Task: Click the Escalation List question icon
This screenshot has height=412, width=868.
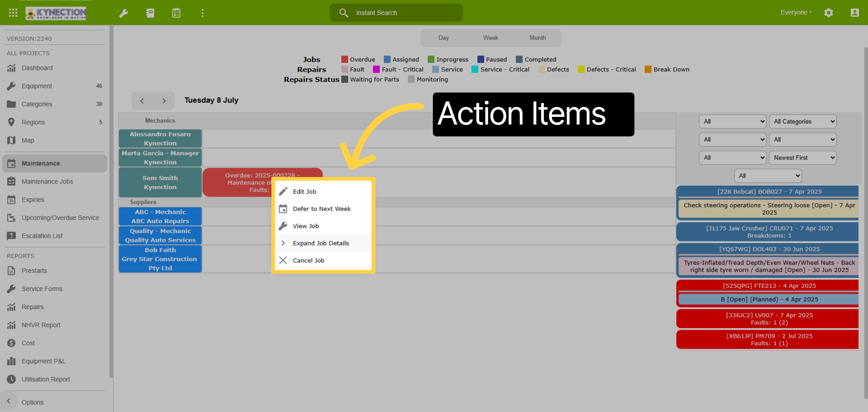Action: click(x=12, y=236)
